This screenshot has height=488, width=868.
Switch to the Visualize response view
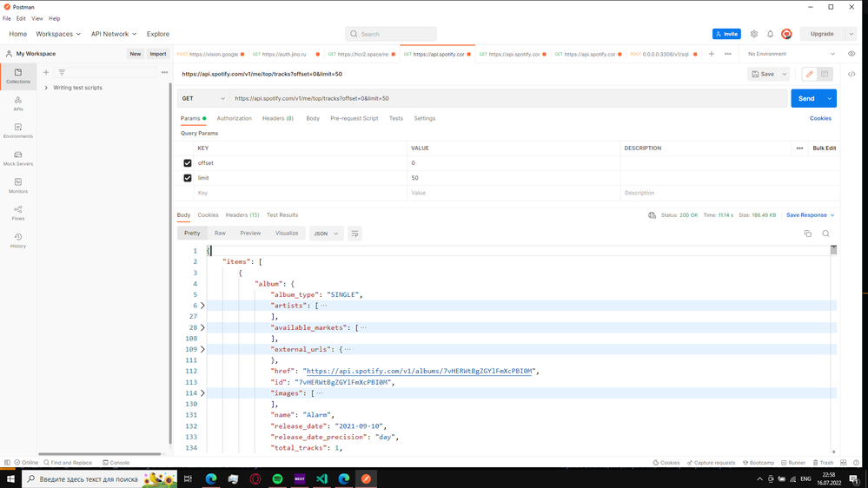[x=287, y=233]
